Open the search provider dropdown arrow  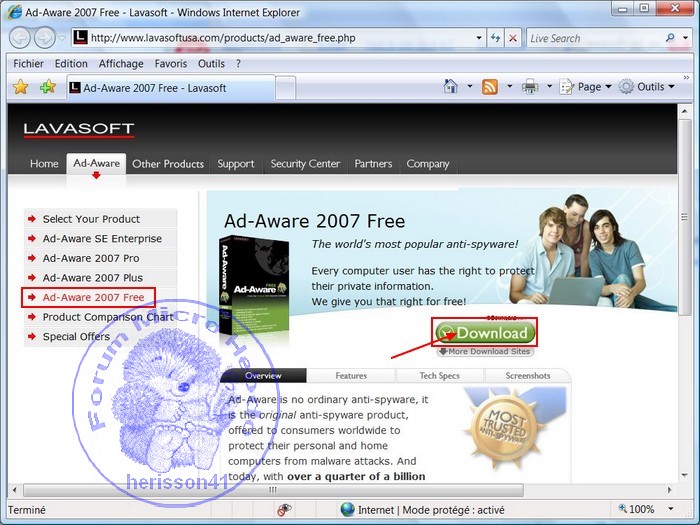pyautogui.click(x=685, y=38)
